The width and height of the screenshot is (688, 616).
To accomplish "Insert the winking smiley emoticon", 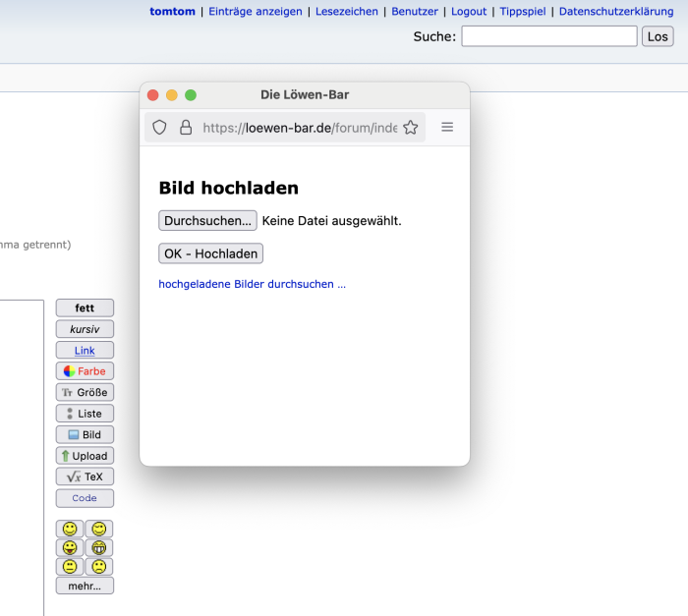I will point(99,529).
